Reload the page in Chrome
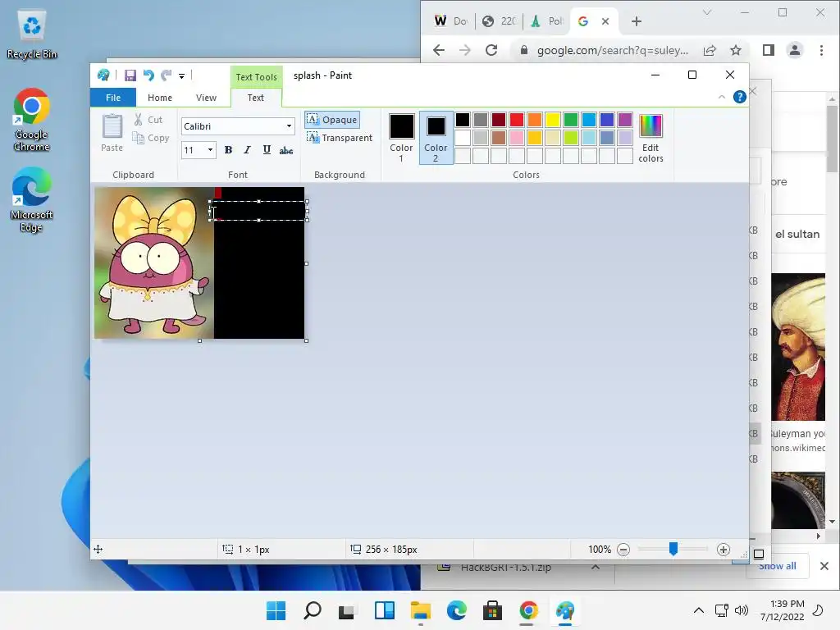 (x=491, y=50)
